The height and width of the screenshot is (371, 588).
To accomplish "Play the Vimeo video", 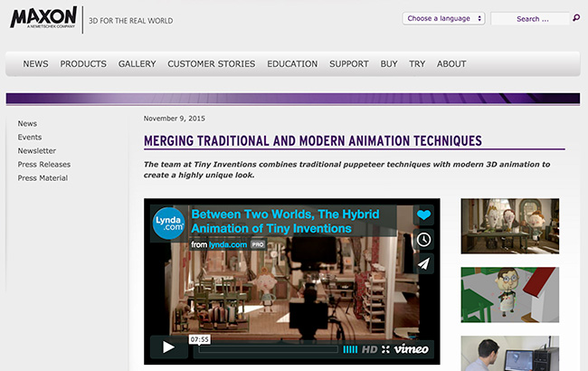I will click(169, 347).
